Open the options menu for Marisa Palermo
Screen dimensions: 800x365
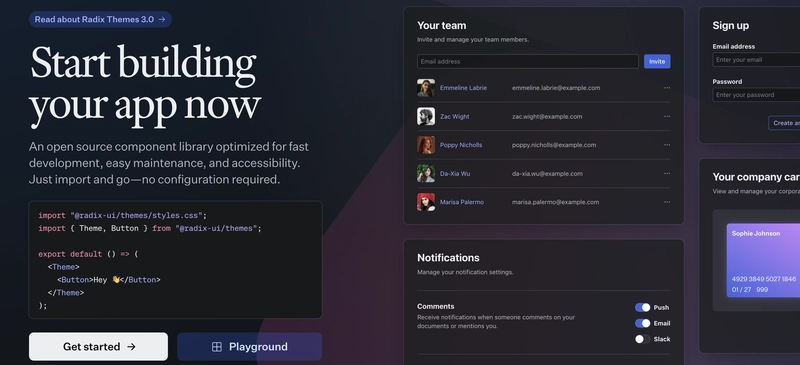(x=667, y=202)
